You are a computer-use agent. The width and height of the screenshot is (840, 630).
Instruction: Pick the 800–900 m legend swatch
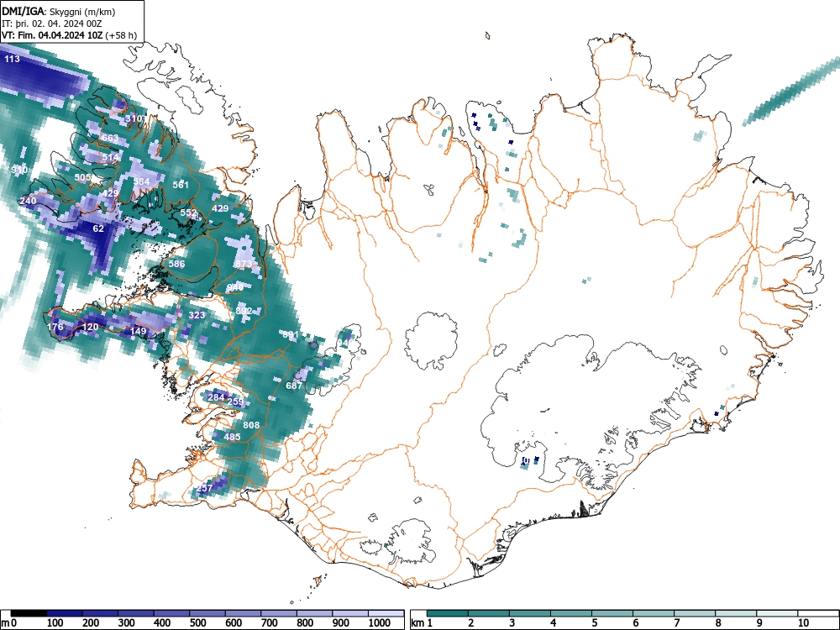click(314, 613)
